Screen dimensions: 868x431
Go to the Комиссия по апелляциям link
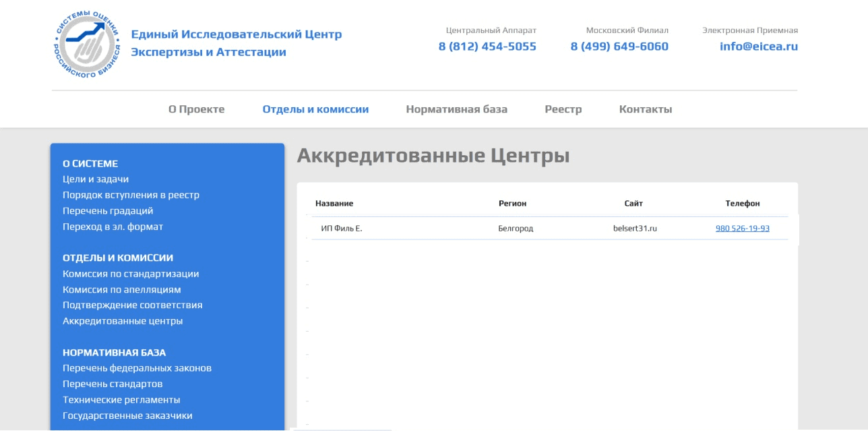point(122,289)
